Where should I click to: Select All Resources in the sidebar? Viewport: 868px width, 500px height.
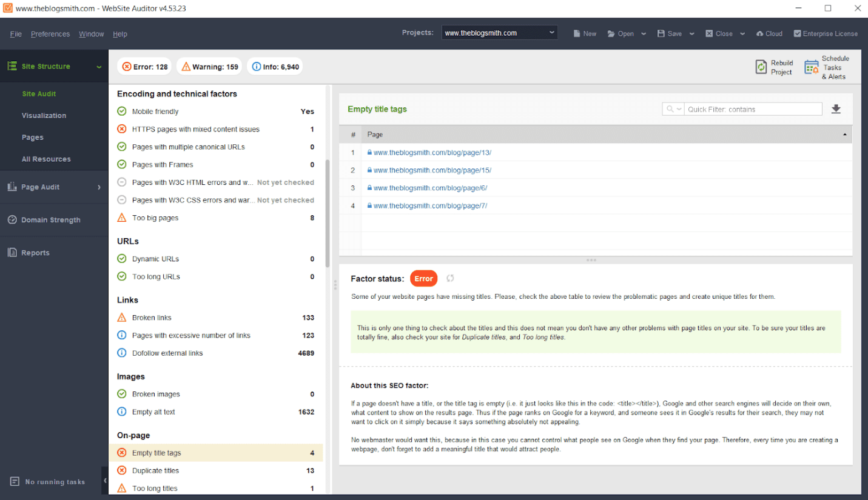coord(46,159)
